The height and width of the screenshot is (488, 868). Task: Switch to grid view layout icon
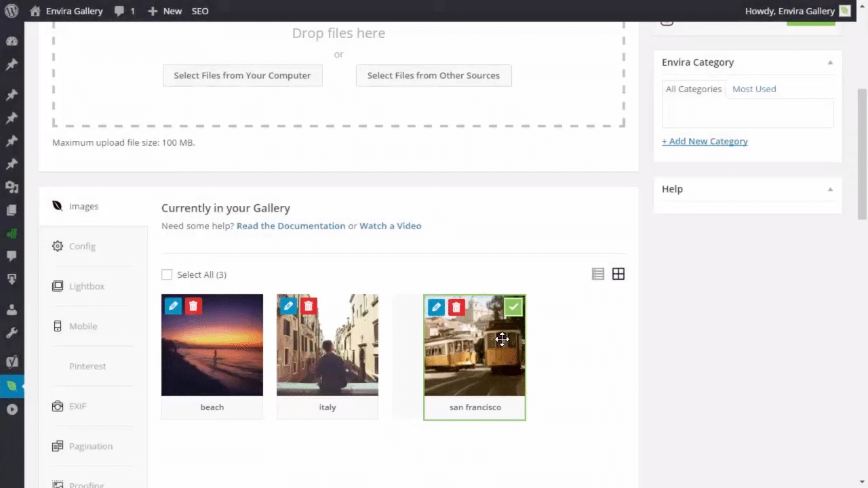pos(618,274)
